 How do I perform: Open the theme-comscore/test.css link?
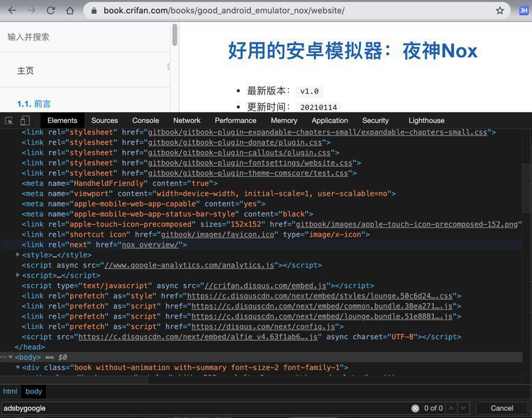[x=248, y=173]
